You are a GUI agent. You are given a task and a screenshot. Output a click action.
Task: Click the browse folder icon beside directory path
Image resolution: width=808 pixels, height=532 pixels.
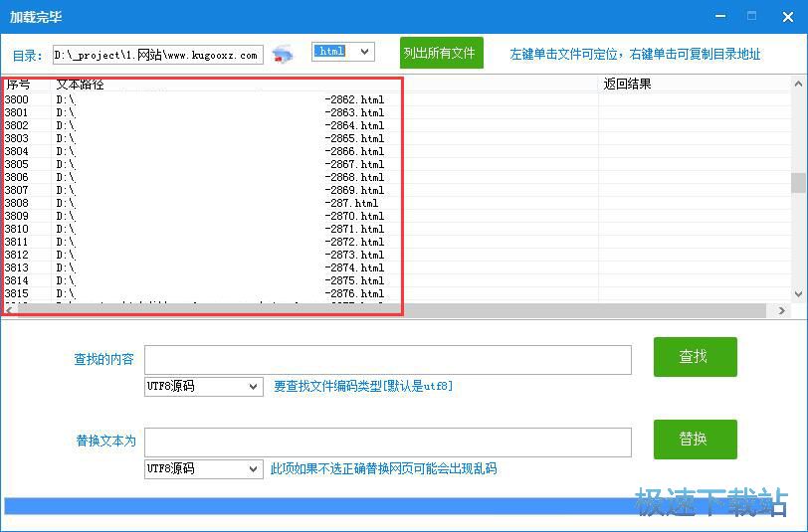(284, 54)
